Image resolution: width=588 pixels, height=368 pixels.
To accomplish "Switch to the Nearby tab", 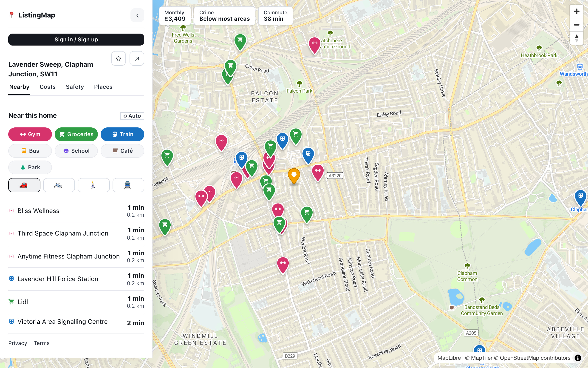I will pos(19,87).
